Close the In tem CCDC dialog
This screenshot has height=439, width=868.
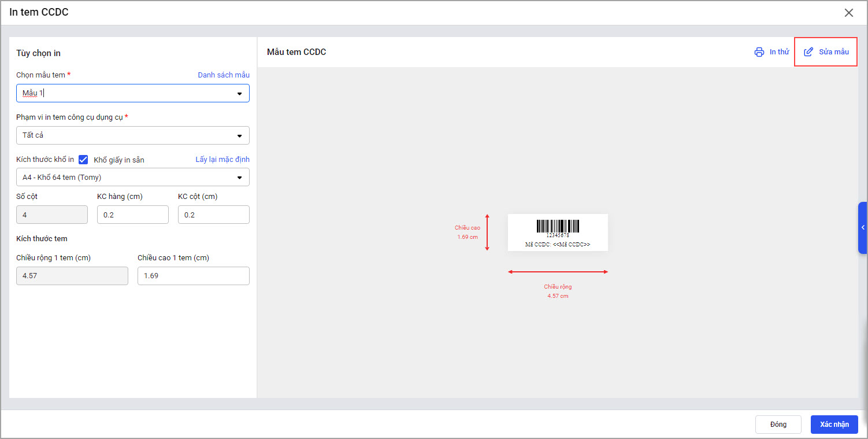click(x=848, y=13)
